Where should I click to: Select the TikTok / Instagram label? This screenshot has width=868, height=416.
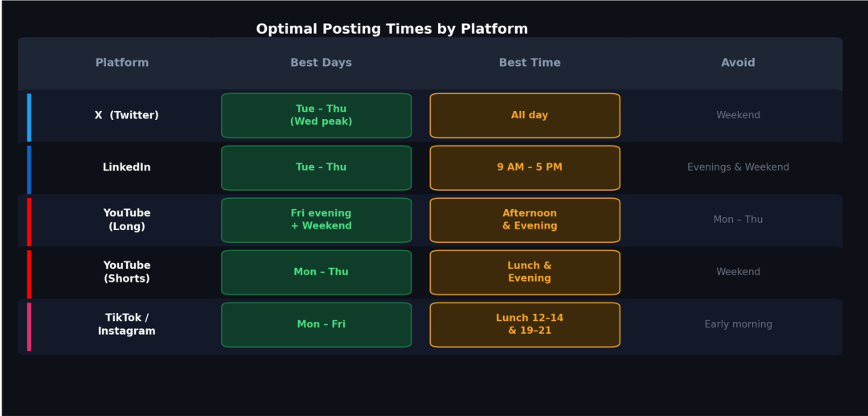point(126,324)
